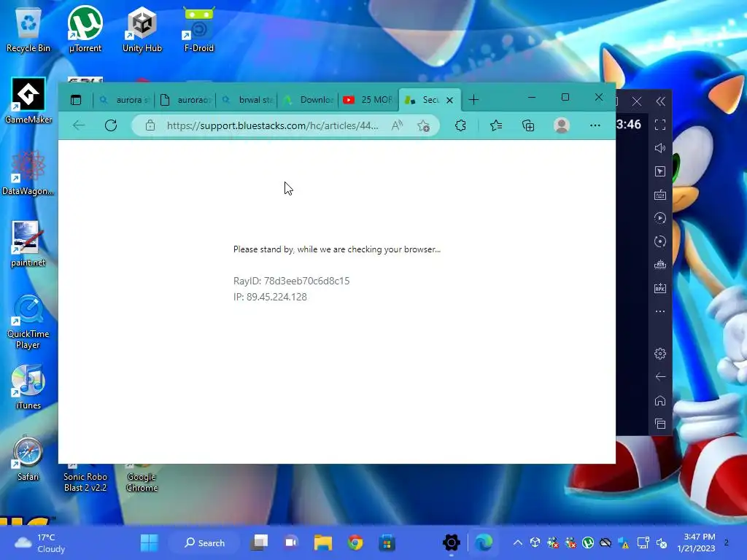Open Edge Collections
The height and width of the screenshot is (560, 747).
pyautogui.click(x=528, y=125)
